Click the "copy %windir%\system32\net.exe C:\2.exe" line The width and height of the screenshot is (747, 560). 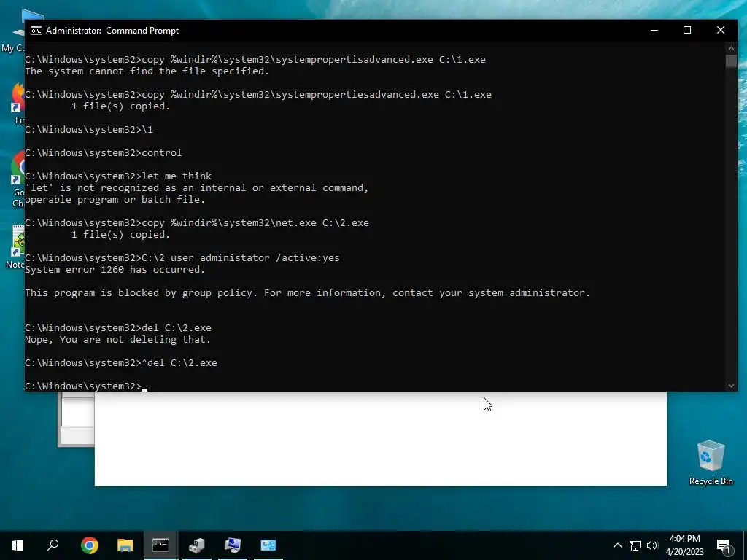197,223
